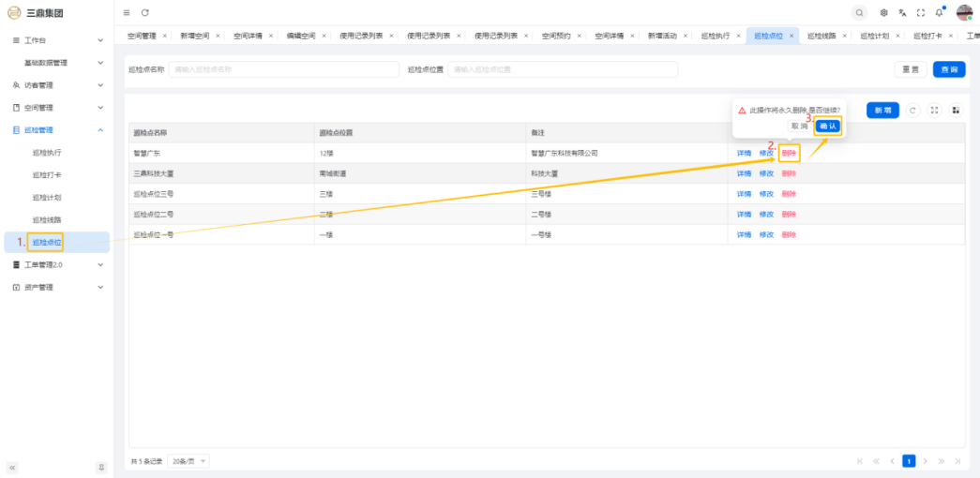This screenshot has height=478, width=980.
Task: Collapse sidebar using the hamburger icon
Action: [x=127, y=13]
